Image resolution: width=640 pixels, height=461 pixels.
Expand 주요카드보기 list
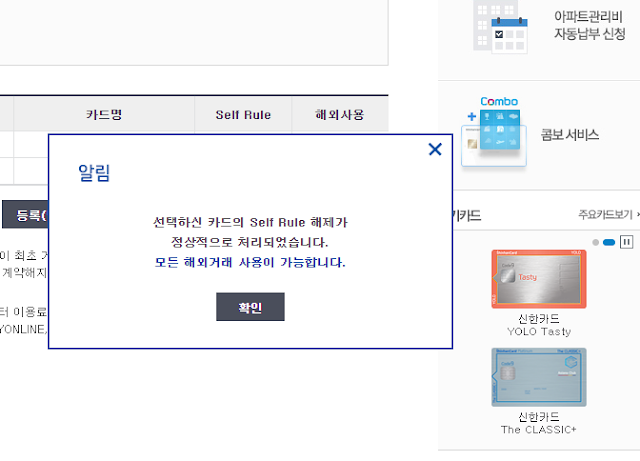[608, 214]
